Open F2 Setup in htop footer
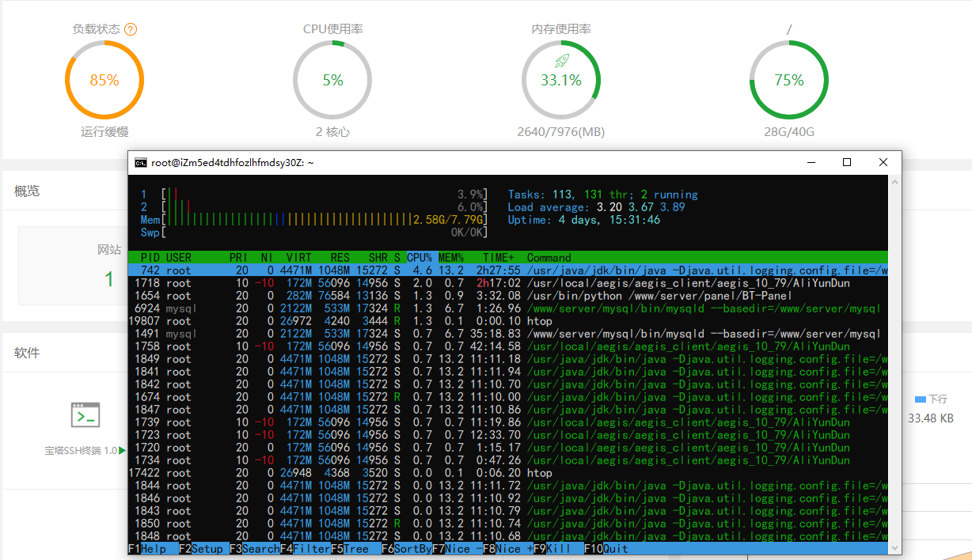The image size is (972, 560). tap(201, 549)
